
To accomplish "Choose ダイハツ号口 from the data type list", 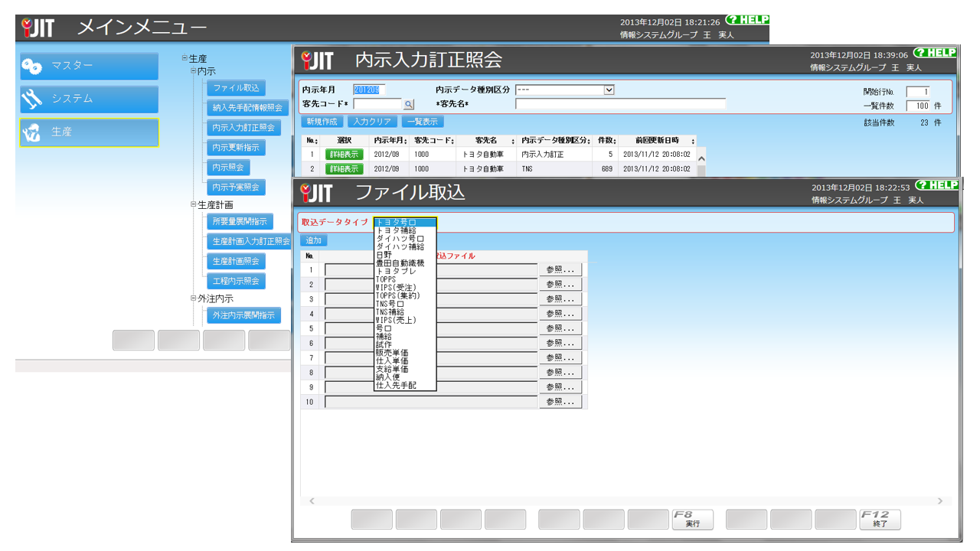I will click(405, 238).
